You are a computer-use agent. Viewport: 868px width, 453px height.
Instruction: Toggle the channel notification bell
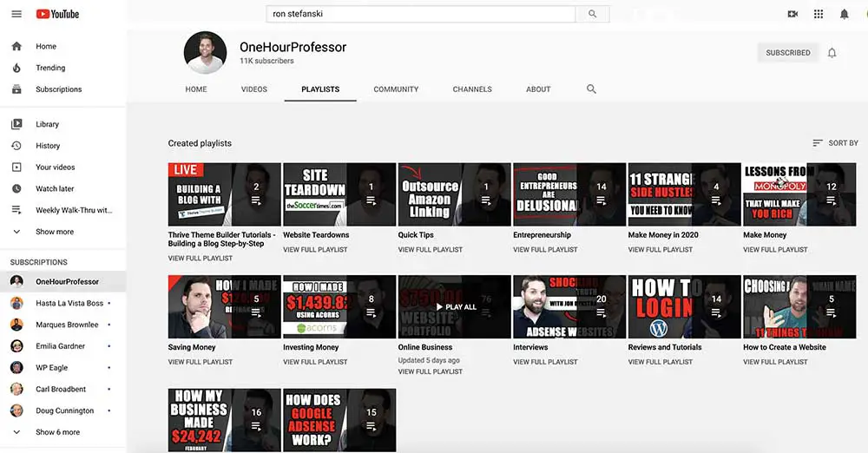coord(832,53)
